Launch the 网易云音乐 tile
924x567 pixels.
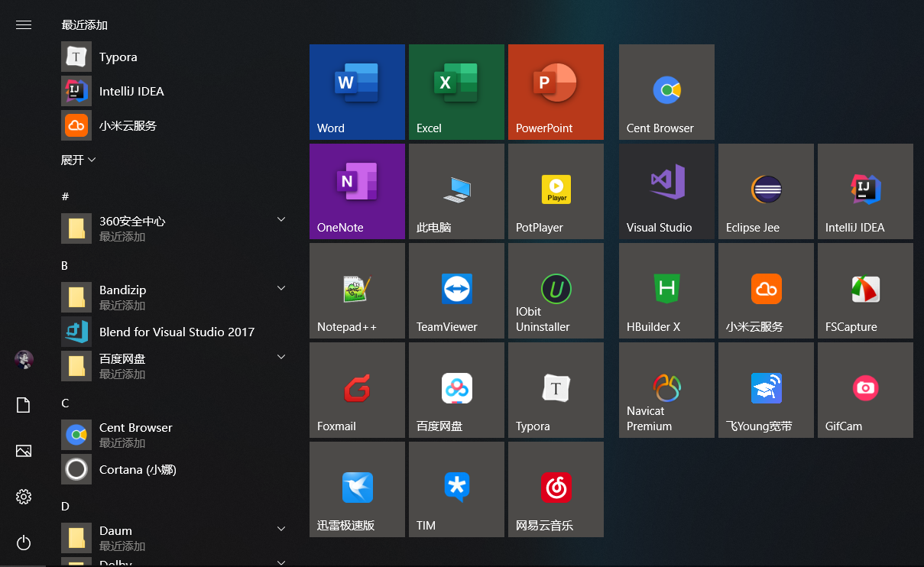tap(556, 489)
